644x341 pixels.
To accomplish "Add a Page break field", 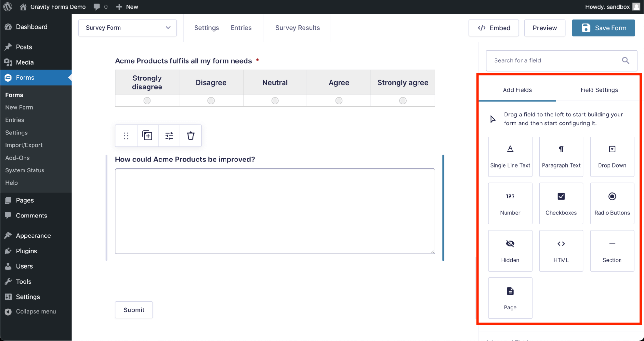I will (x=510, y=298).
